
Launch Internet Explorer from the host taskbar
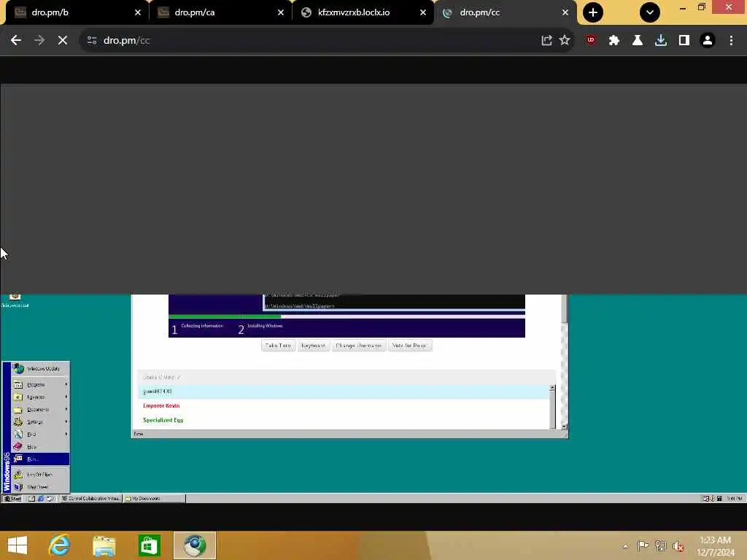(x=59, y=545)
